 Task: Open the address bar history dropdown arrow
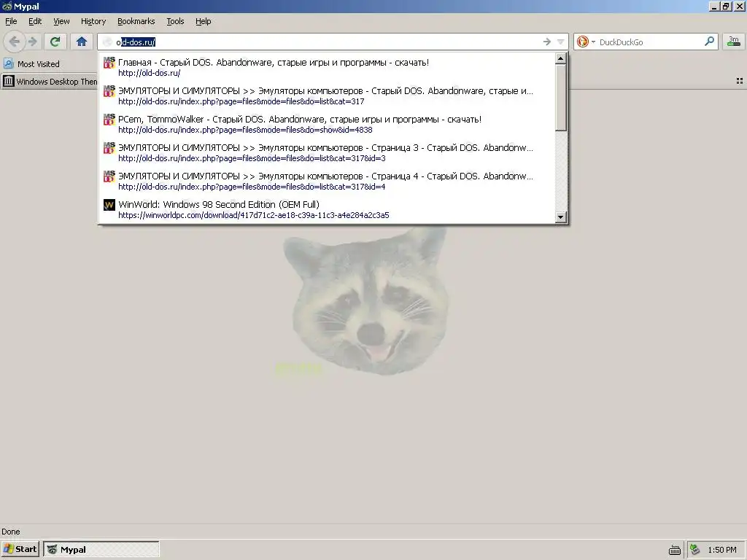561,42
